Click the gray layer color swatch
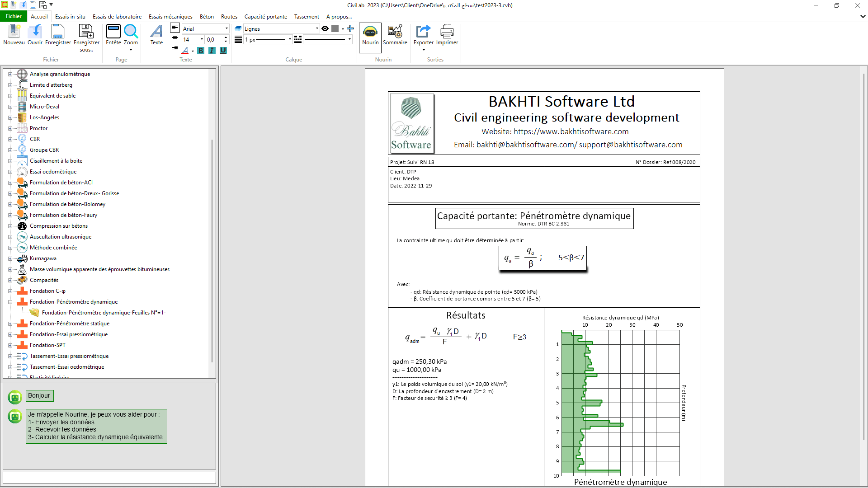Image resolution: width=868 pixels, height=488 pixels. click(x=335, y=28)
